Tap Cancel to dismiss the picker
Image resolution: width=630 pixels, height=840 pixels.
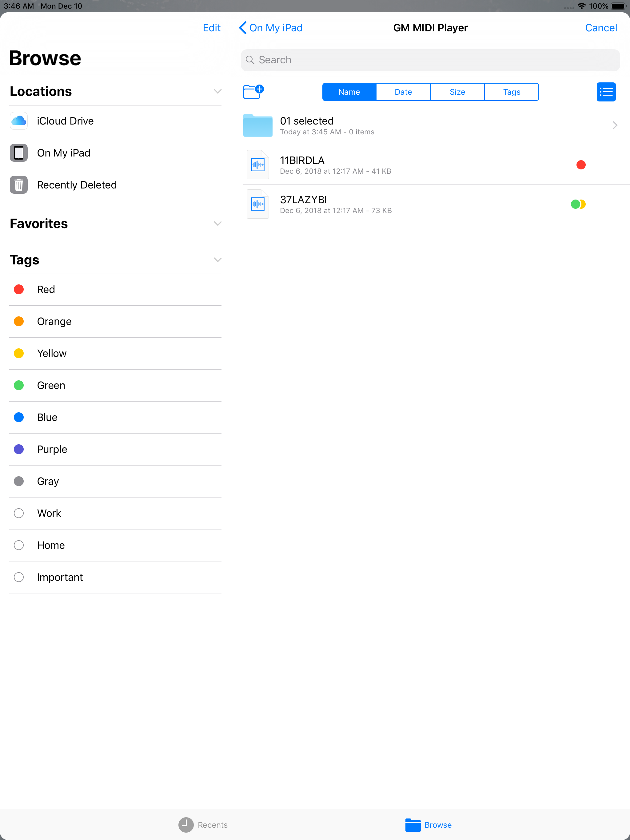pyautogui.click(x=601, y=27)
